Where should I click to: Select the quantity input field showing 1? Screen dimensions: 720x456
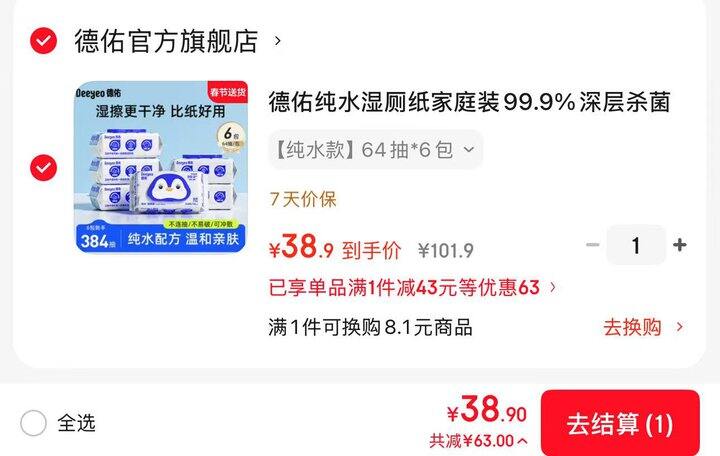click(636, 245)
